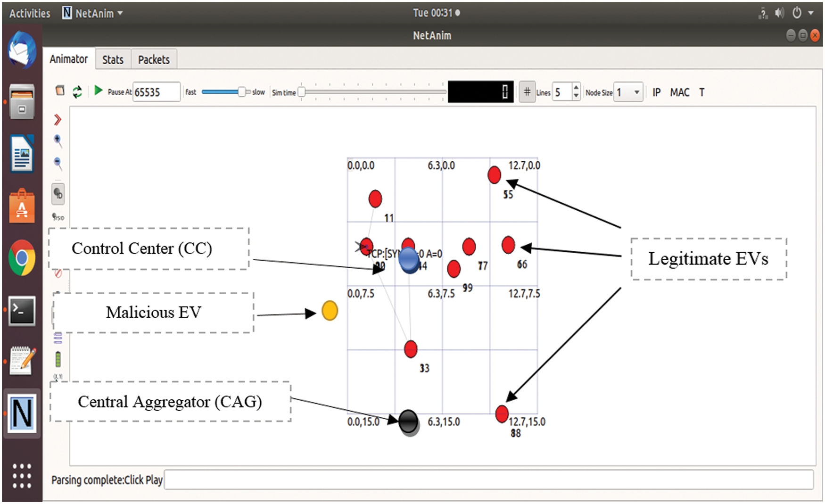The width and height of the screenshot is (825, 504).
Task: Open trace file with the file icon
Action: (60, 91)
